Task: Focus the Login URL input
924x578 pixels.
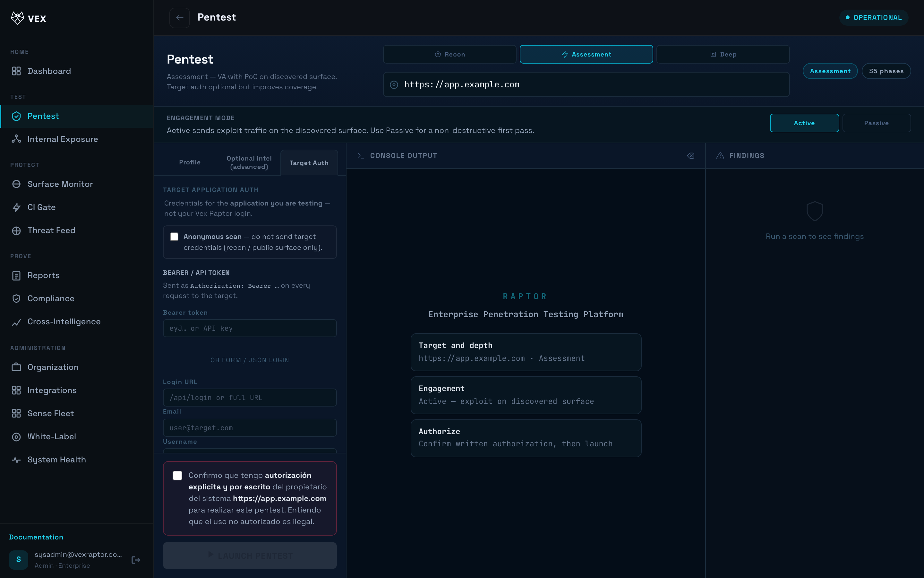Action: pyautogui.click(x=250, y=398)
